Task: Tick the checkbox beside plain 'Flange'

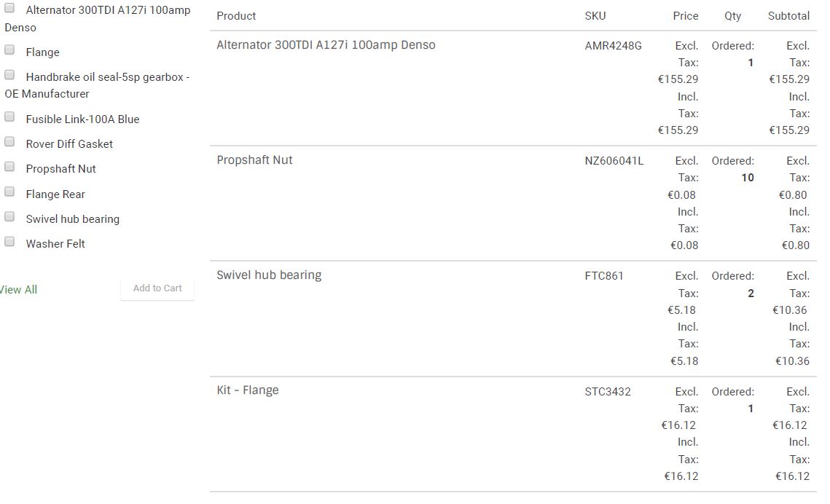Action: [x=9, y=50]
